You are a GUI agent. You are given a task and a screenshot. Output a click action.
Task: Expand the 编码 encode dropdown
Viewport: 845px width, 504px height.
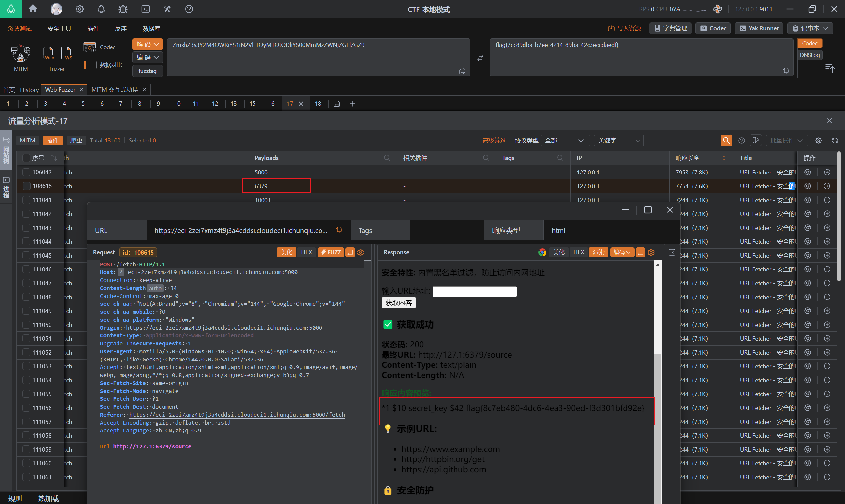tap(148, 57)
